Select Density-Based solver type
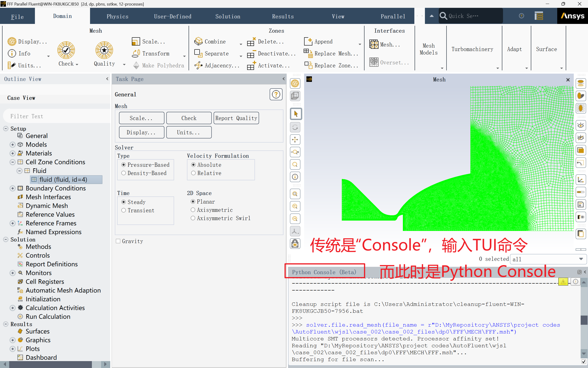 (x=124, y=173)
